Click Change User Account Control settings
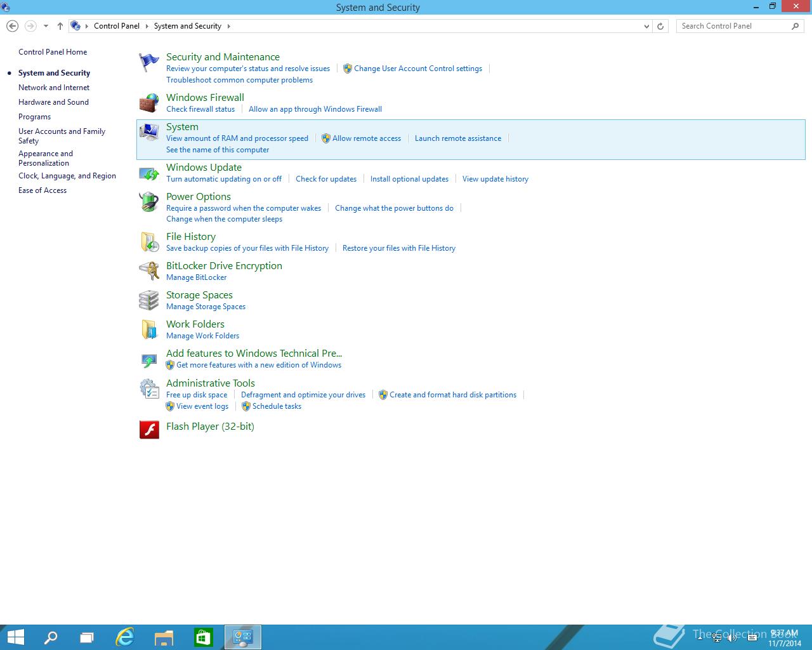The width and height of the screenshot is (812, 650). click(418, 69)
